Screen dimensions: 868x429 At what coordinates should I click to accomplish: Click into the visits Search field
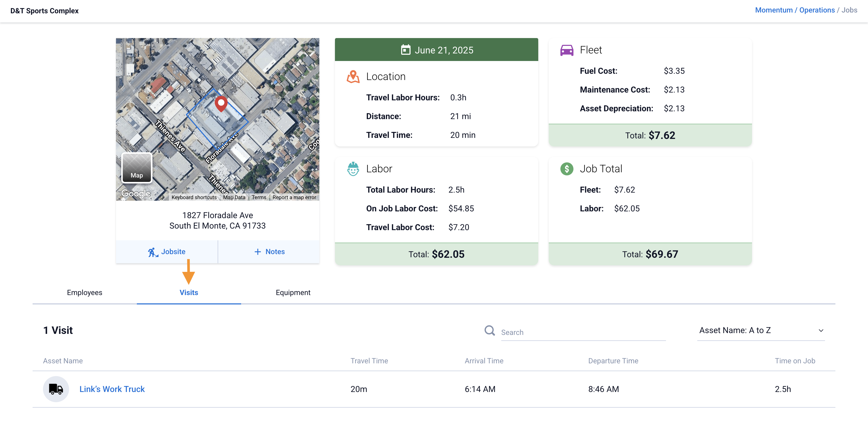pos(583,332)
